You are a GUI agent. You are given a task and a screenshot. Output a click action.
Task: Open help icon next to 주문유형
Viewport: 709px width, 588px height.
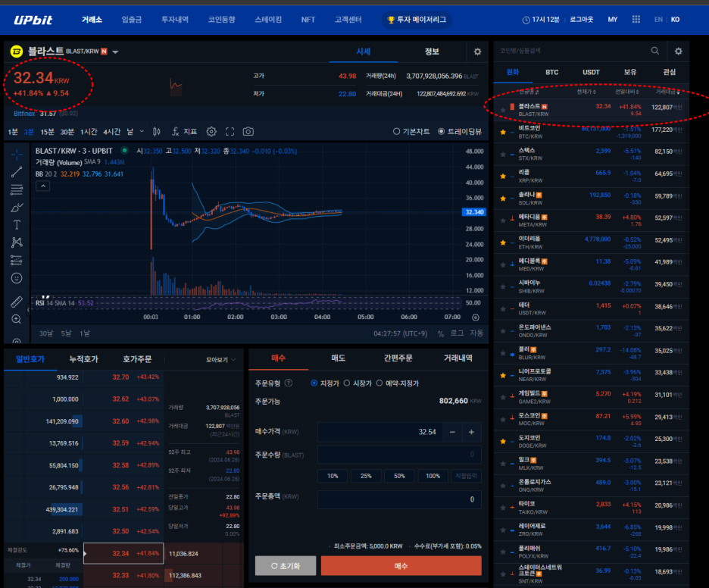pos(289,383)
